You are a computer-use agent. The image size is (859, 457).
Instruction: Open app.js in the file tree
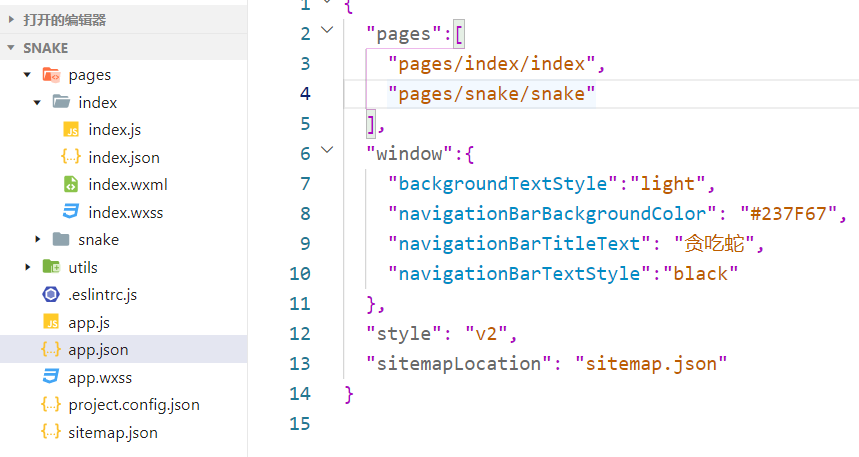coord(89,323)
